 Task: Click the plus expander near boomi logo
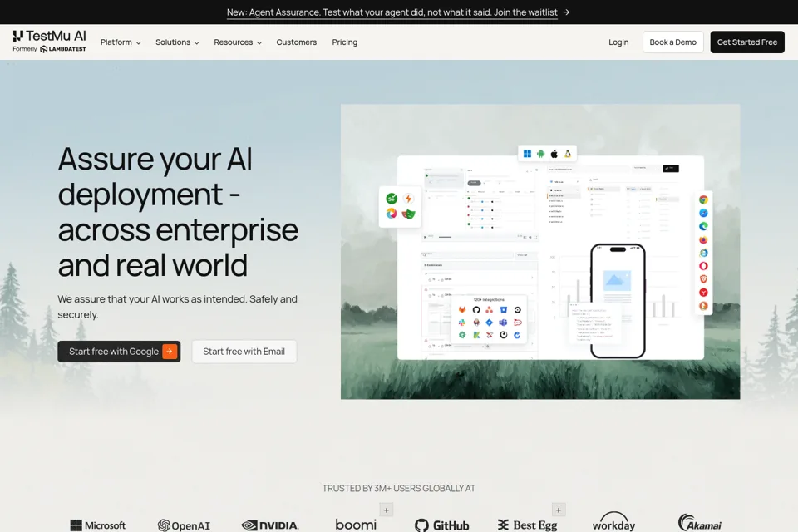pyautogui.click(x=387, y=510)
